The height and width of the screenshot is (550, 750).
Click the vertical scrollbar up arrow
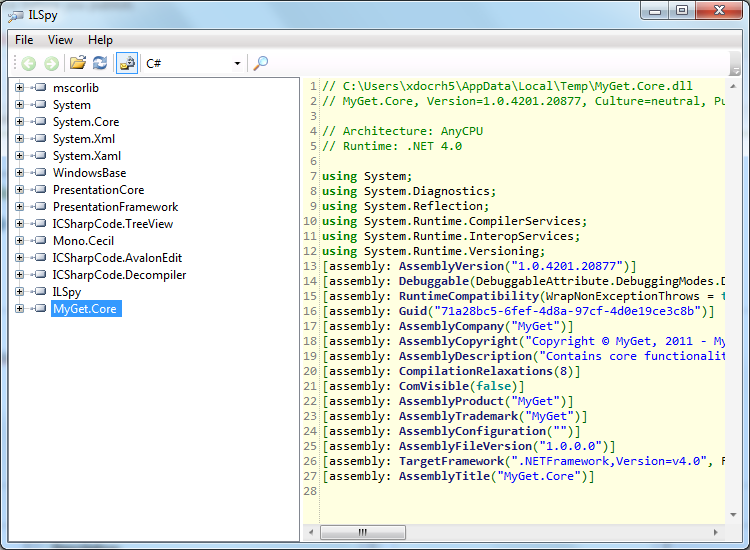point(733,86)
